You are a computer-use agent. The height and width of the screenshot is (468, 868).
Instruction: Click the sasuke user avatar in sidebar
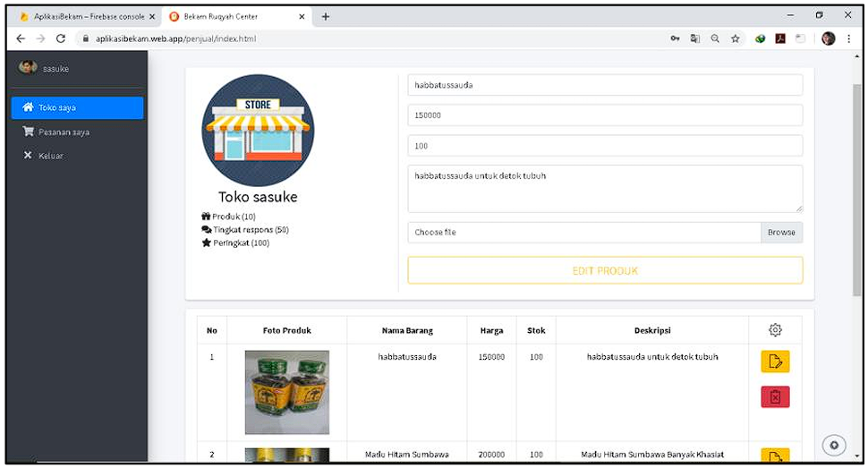pos(26,68)
